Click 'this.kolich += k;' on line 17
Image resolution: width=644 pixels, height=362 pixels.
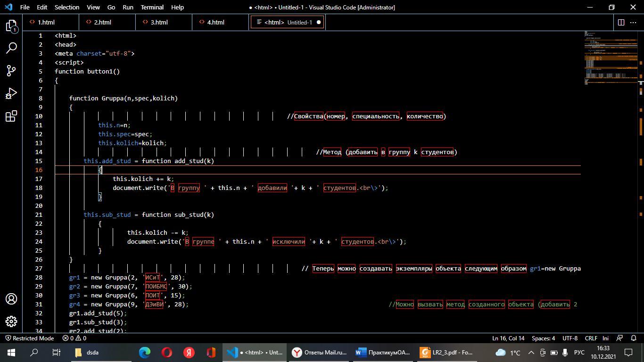tap(143, 179)
